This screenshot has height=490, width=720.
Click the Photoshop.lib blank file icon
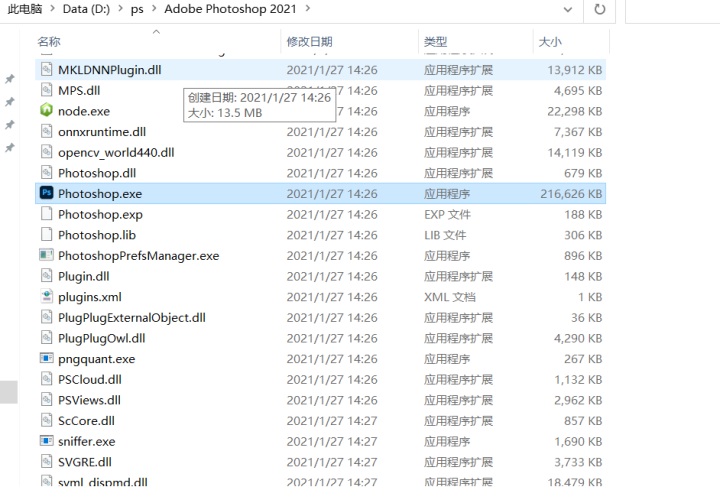click(x=46, y=235)
